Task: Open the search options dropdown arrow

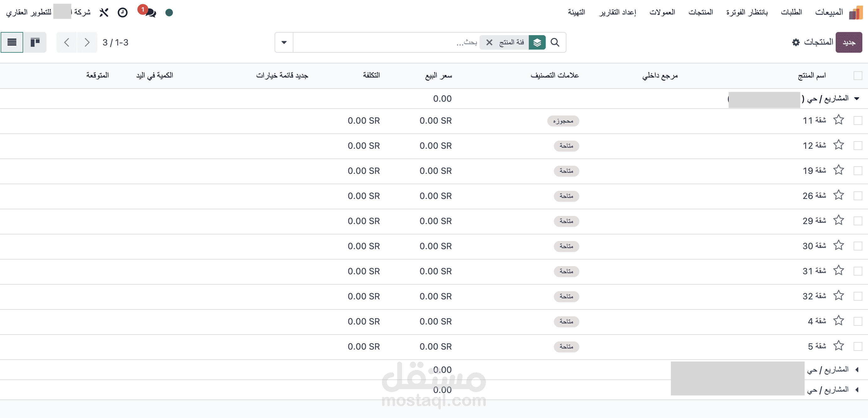Action: [284, 42]
